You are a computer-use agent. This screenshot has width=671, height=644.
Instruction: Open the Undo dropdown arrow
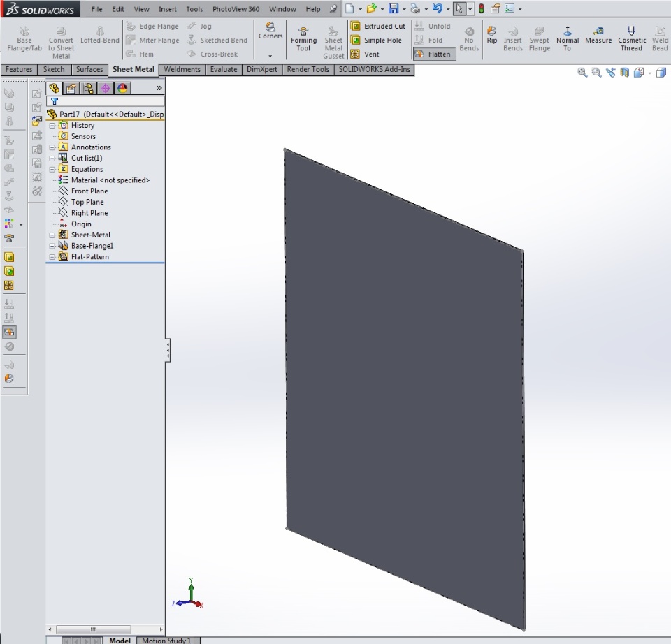click(x=448, y=9)
